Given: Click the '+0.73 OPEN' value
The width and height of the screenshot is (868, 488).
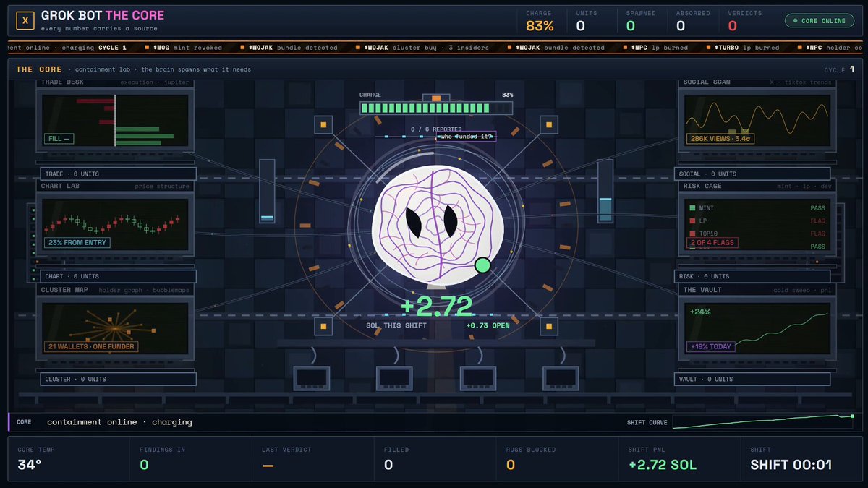Looking at the screenshot, I should tap(488, 325).
